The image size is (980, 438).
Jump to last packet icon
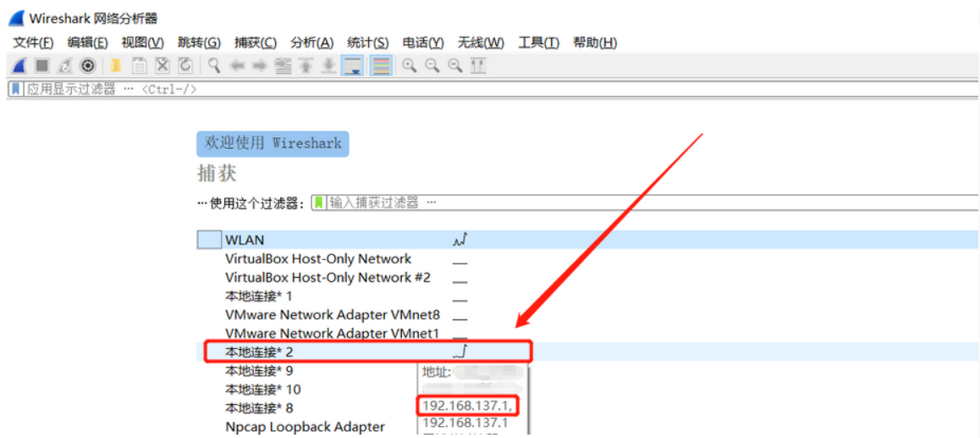click(x=328, y=65)
